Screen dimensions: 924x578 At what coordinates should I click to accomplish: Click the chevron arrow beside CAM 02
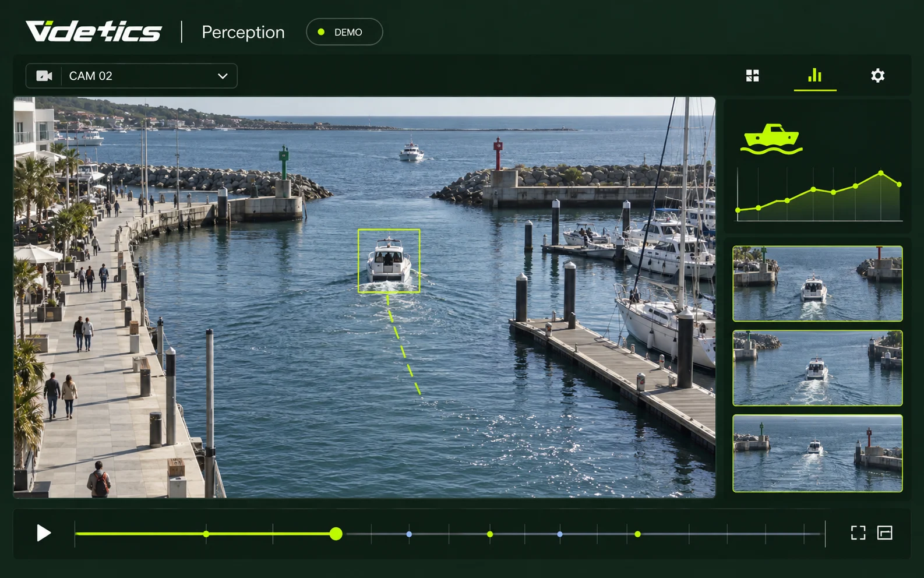click(223, 76)
